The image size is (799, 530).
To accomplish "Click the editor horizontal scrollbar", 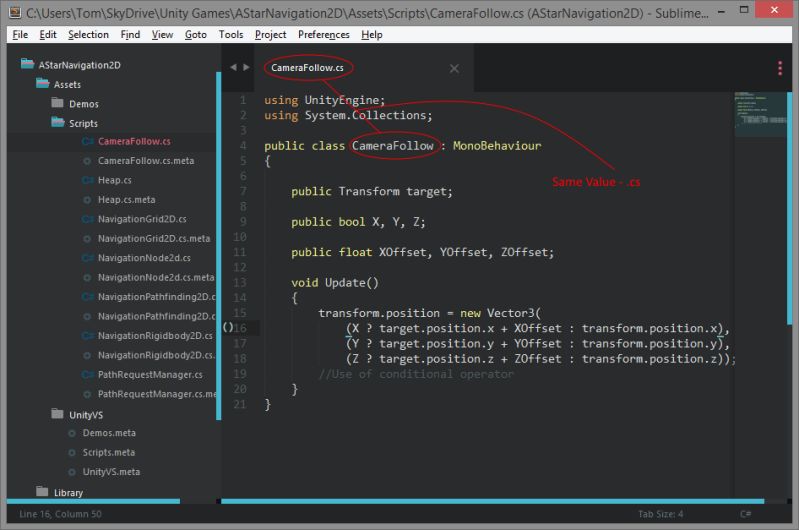I will point(492,501).
